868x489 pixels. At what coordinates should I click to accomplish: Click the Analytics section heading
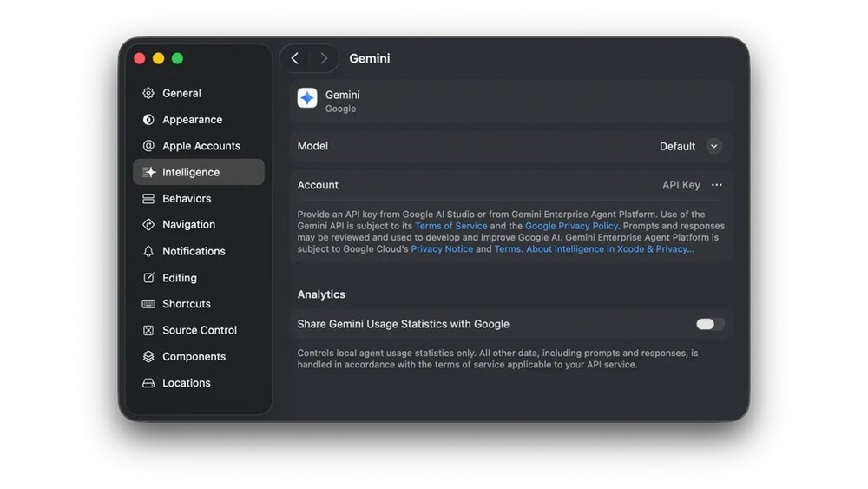coord(321,294)
